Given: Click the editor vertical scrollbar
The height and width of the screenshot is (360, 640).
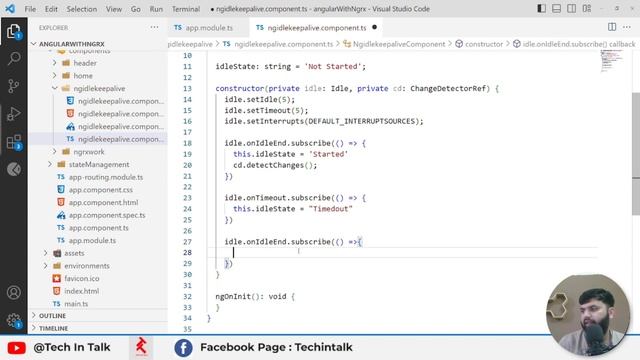Looking at the screenshot, I should point(636,153).
